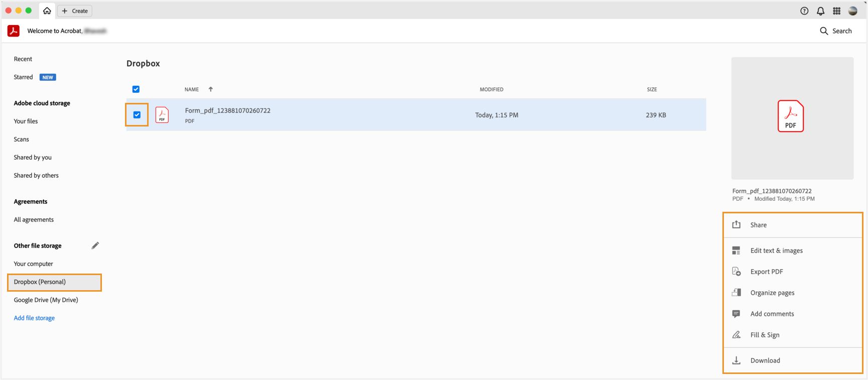Click the Today, 1:15 PM modified cell

[497, 115]
